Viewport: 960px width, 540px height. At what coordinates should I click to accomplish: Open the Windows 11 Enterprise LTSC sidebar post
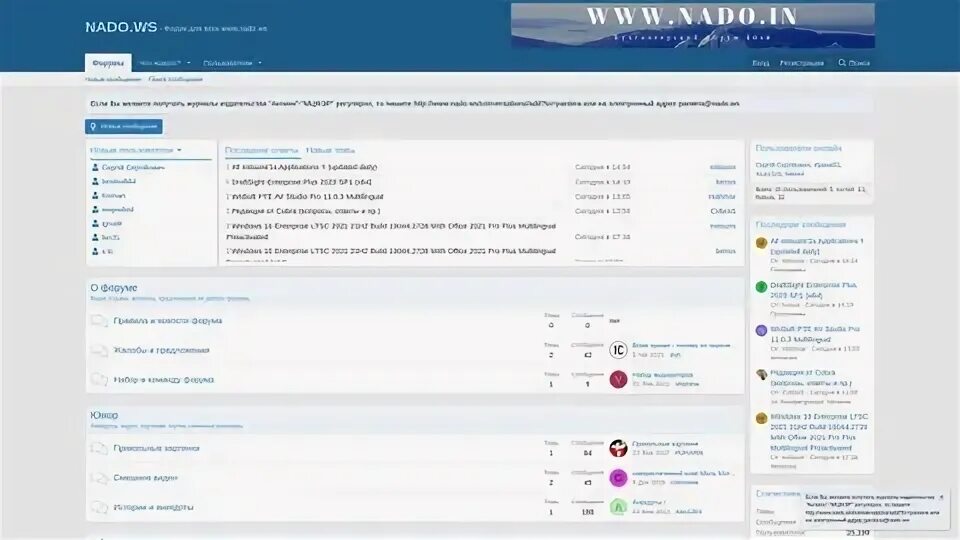click(x=819, y=432)
